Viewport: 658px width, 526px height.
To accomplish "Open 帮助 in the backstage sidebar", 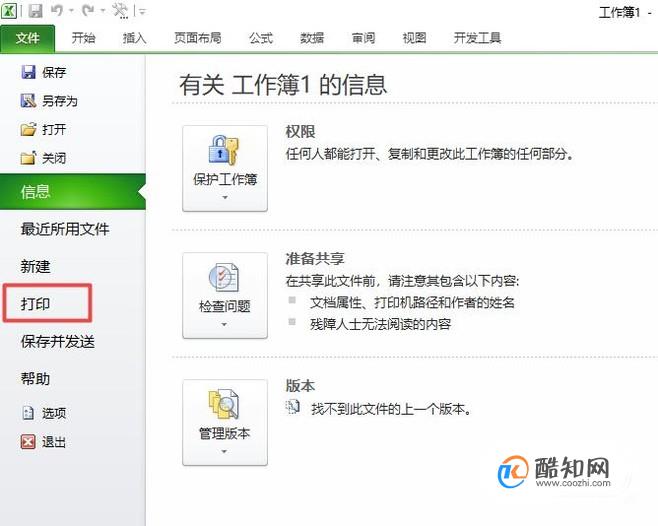I will [36, 379].
